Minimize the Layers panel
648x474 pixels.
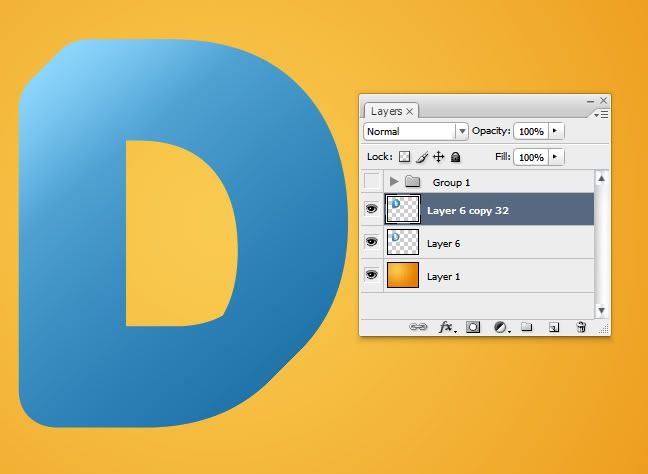click(590, 101)
